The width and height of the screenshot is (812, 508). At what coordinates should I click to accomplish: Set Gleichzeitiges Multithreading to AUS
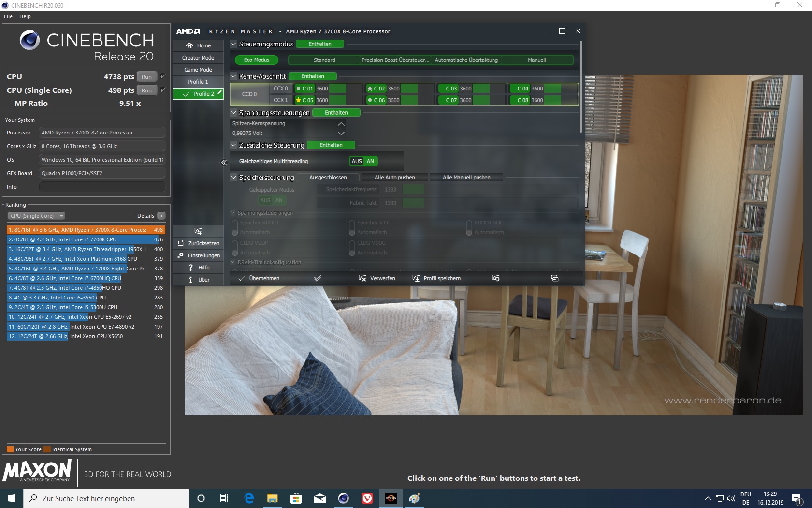pos(357,161)
